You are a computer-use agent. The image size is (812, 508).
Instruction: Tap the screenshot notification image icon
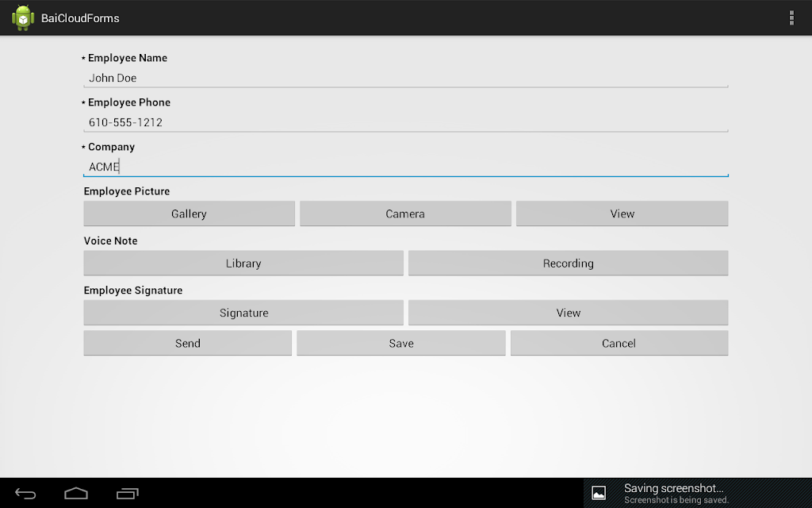(x=599, y=493)
